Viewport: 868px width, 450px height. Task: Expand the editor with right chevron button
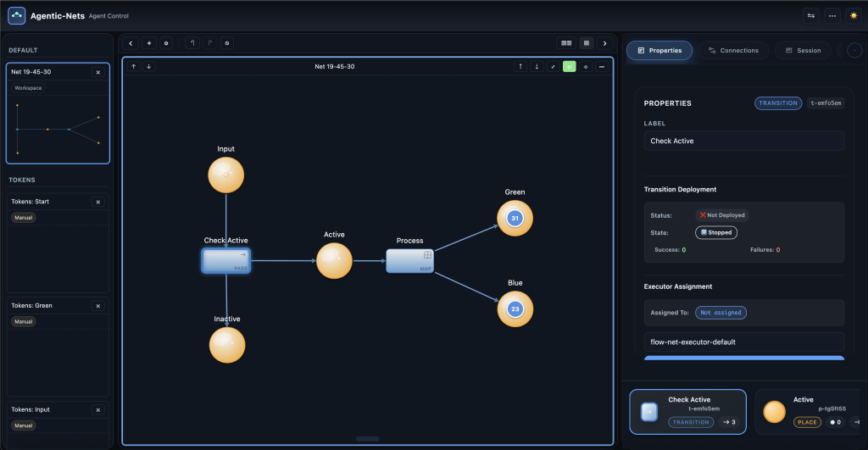tap(604, 43)
